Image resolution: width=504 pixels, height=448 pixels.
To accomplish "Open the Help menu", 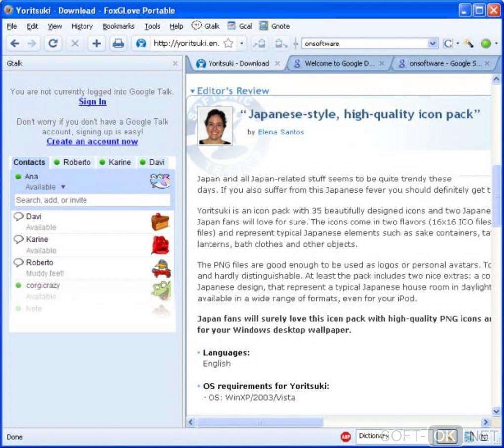I will click(x=176, y=26).
